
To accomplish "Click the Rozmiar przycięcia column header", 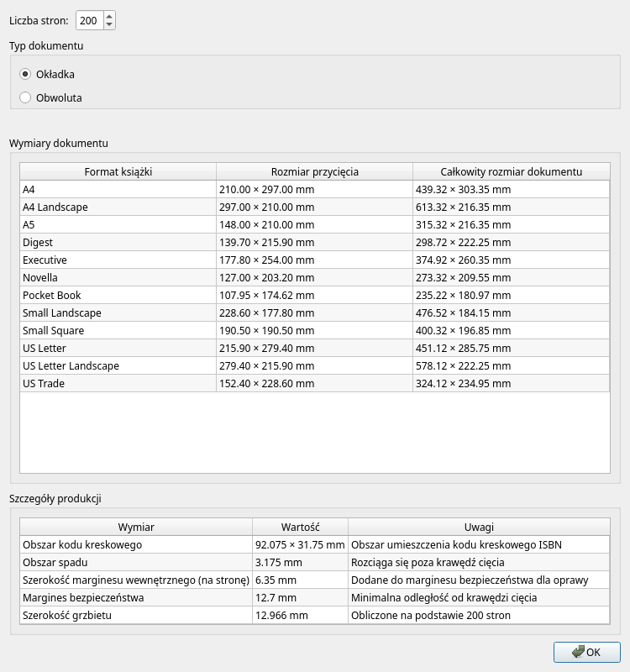I will click(314, 171).
